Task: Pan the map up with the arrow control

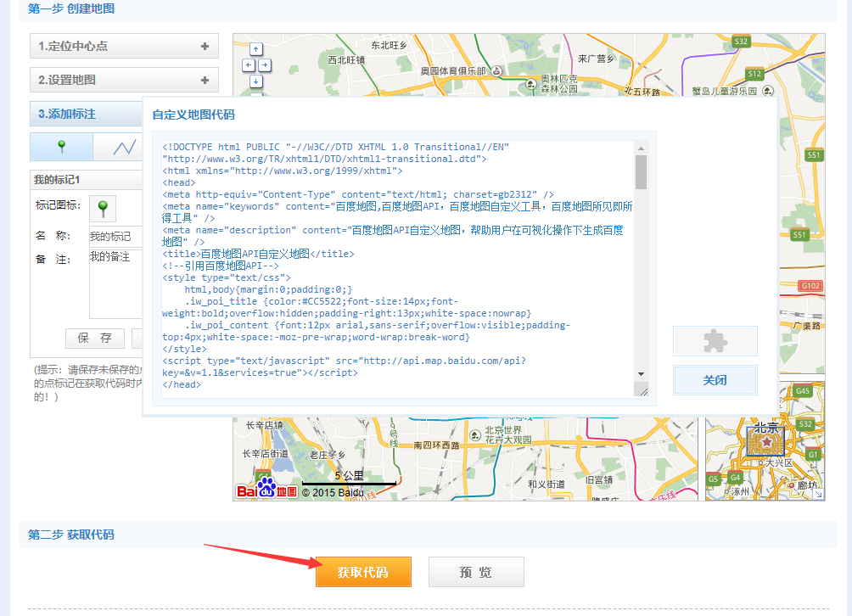Action: [x=255, y=49]
